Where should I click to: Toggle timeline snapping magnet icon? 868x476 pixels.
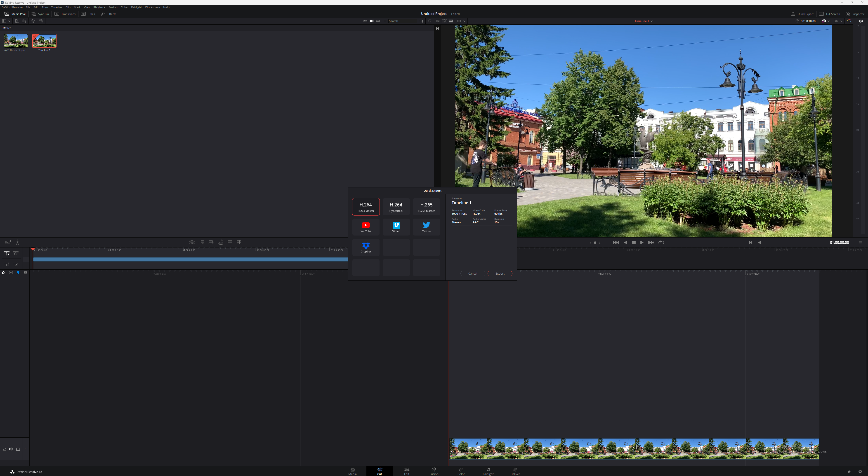coord(4,273)
